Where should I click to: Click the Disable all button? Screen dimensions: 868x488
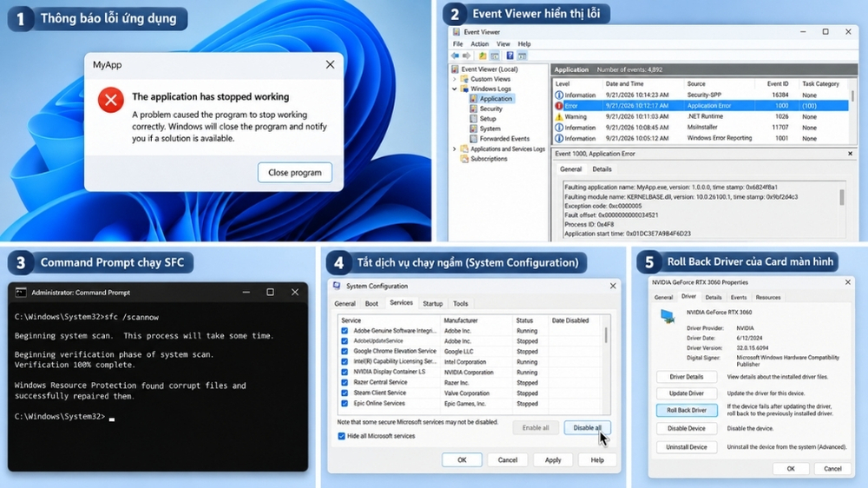tap(588, 427)
